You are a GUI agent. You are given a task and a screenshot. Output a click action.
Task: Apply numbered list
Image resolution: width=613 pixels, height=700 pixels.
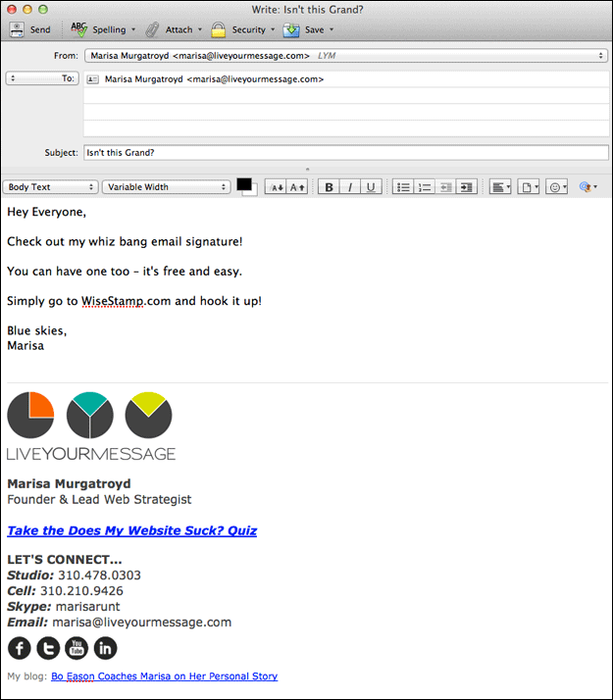[424, 187]
